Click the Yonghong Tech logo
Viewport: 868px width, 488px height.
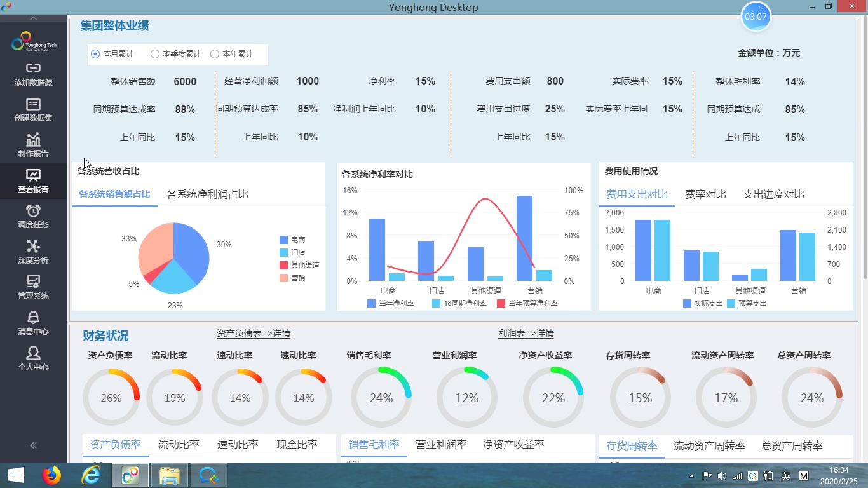click(x=34, y=42)
